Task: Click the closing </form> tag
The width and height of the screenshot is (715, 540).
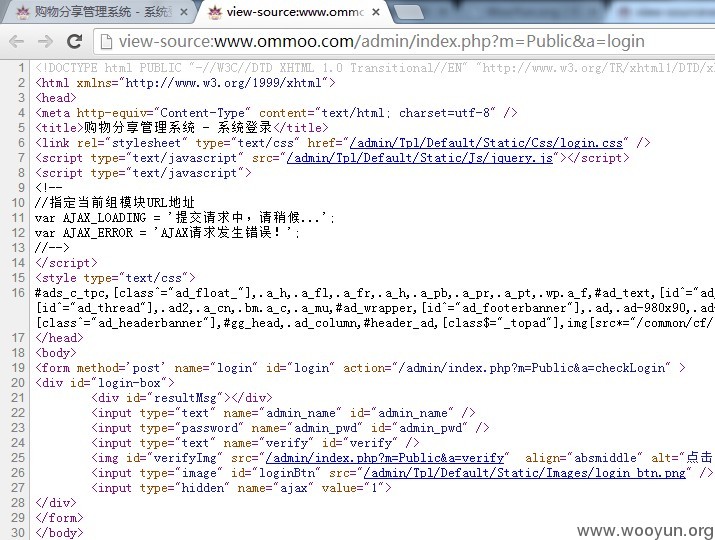Action: tap(59, 518)
